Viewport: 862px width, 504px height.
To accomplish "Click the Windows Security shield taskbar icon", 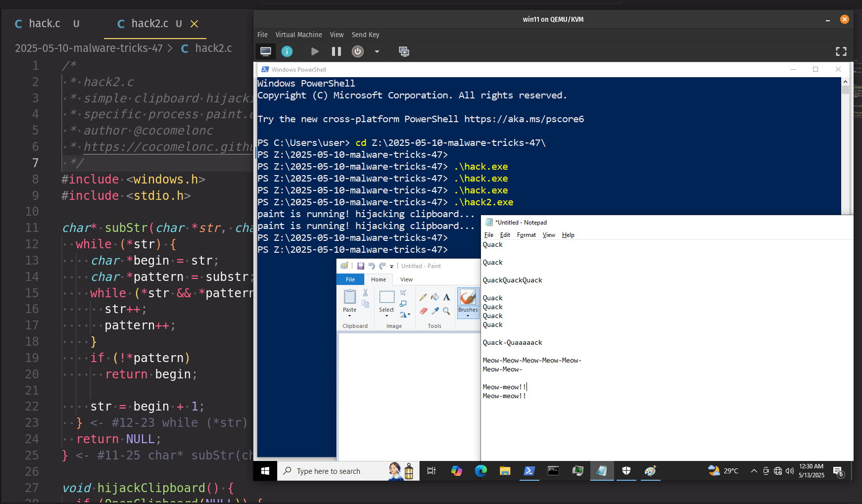I will coord(626,471).
